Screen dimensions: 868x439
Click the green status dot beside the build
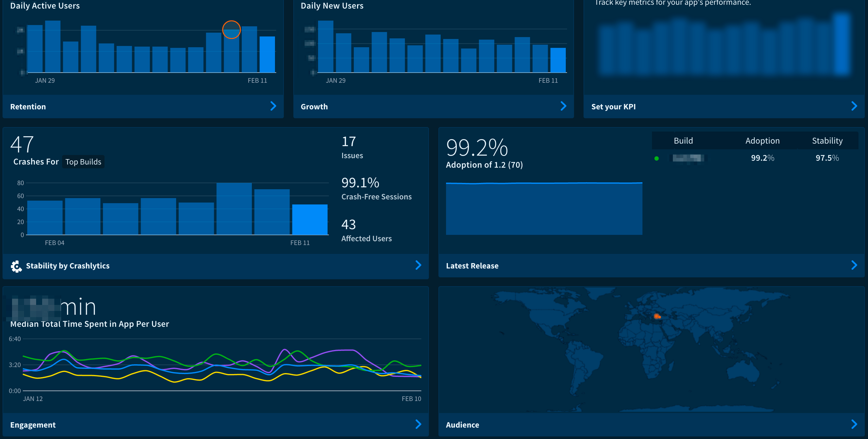(656, 158)
